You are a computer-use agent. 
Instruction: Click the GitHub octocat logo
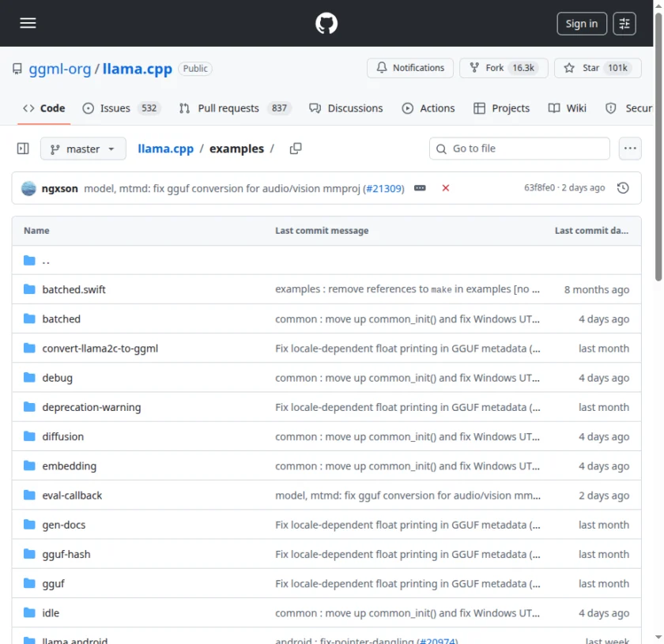pos(326,23)
